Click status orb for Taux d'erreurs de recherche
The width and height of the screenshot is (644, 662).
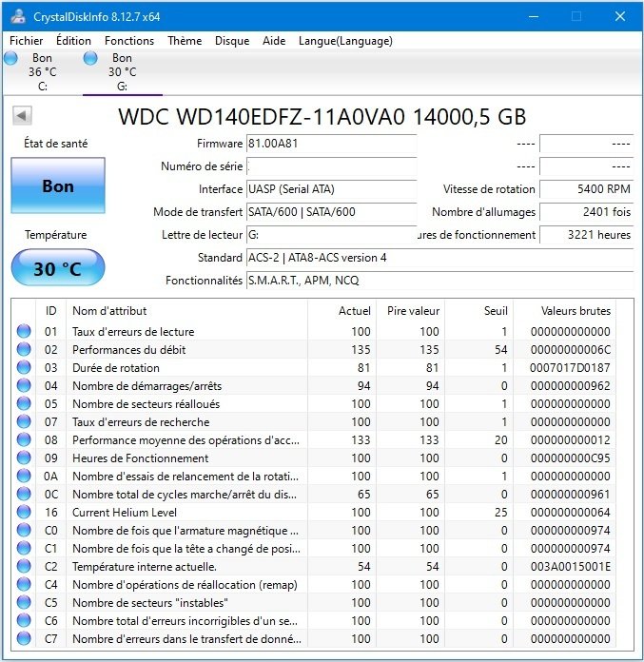click(x=24, y=421)
